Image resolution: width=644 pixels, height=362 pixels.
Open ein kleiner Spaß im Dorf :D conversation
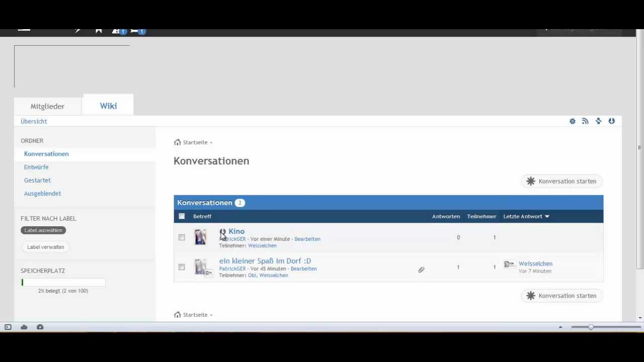pyautogui.click(x=265, y=261)
